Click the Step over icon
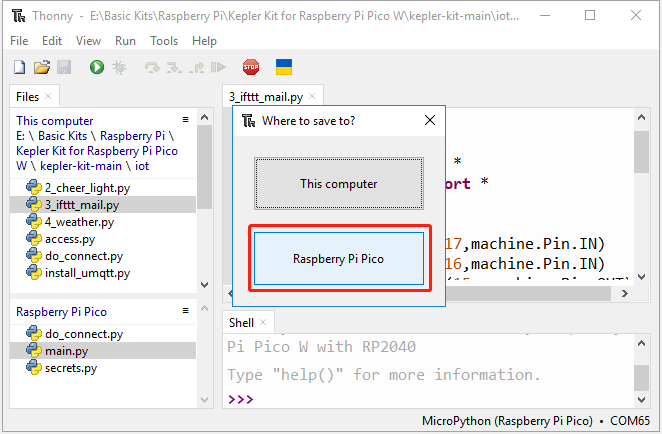The image size is (662, 434). point(152,68)
